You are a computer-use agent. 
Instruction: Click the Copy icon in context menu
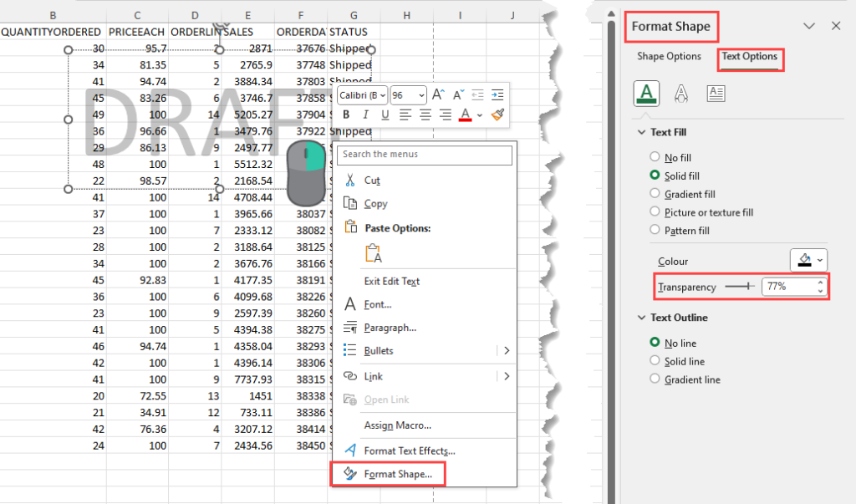tap(350, 203)
